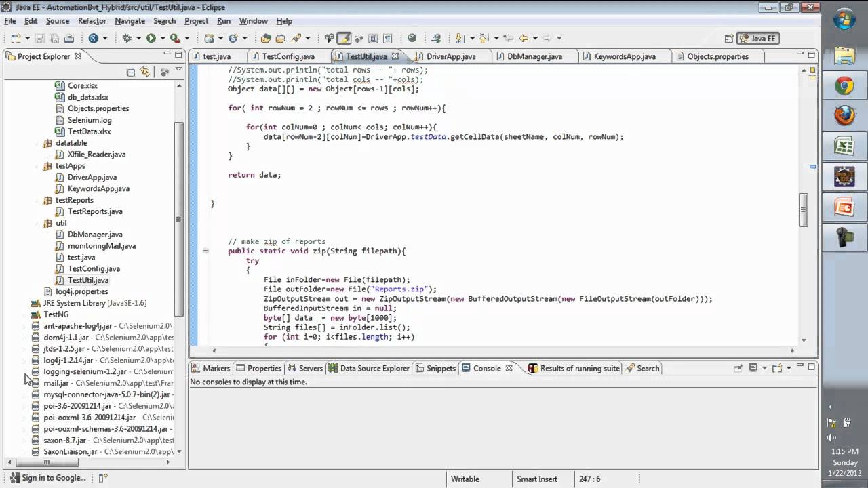The width and height of the screenshot is (868, 488).
Task: Click the Open Task folder icon
Action: click(x=280, y=39)
